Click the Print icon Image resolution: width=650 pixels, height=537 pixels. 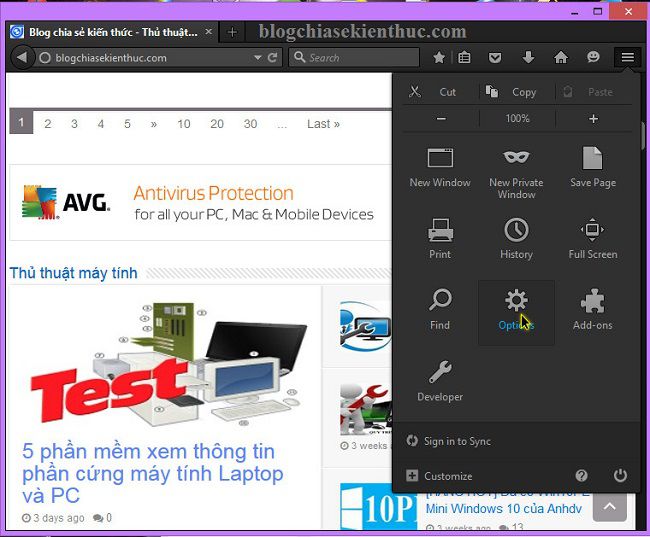[x=440, y=229]
